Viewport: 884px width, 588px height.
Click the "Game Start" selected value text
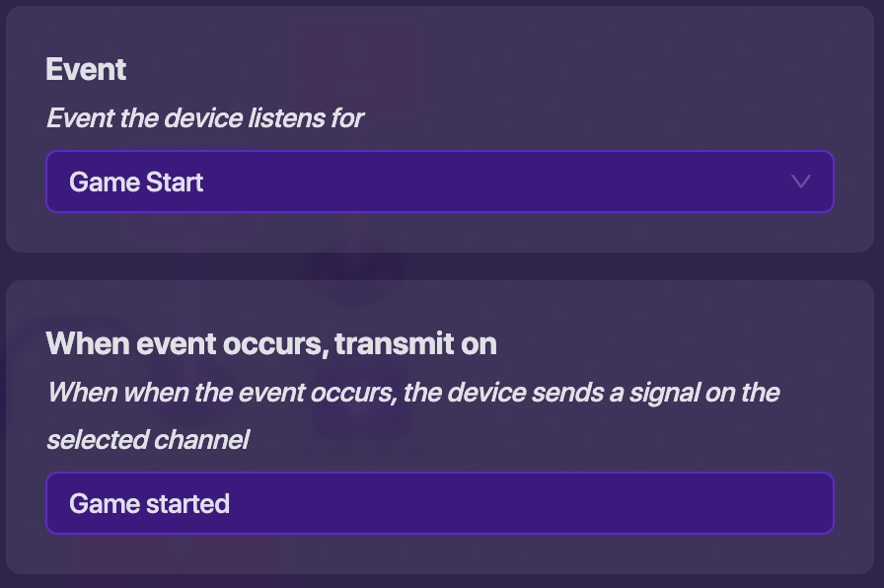[x=136, y=182]
